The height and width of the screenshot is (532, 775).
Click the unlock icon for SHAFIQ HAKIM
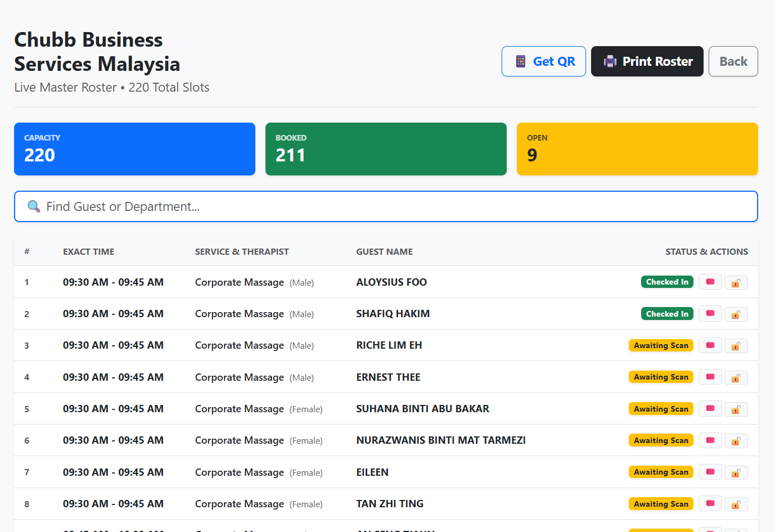[736, 314]
